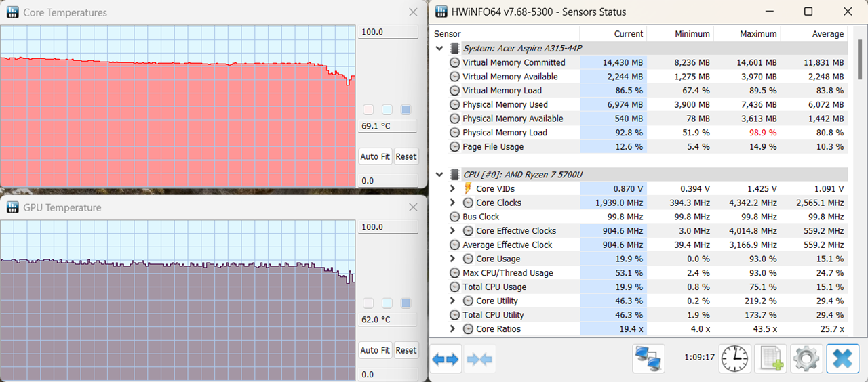The image size is (868, 382).
Task: Click Auto Fit in GPU Temperature window
Action: point(374,350)
